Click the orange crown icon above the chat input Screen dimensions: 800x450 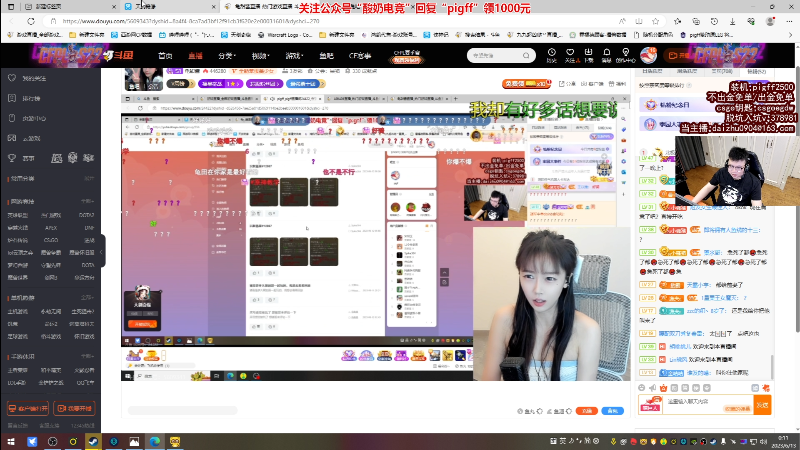(x=663, y=388)
